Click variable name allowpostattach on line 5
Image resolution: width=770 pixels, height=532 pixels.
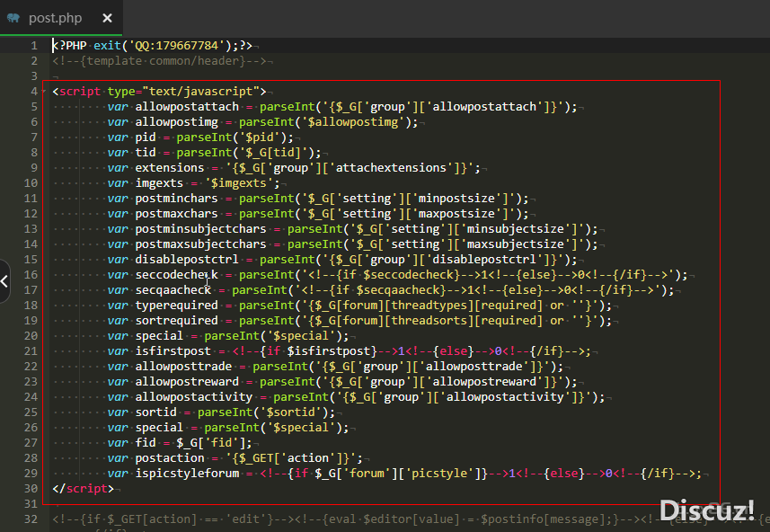click(187, 107)
